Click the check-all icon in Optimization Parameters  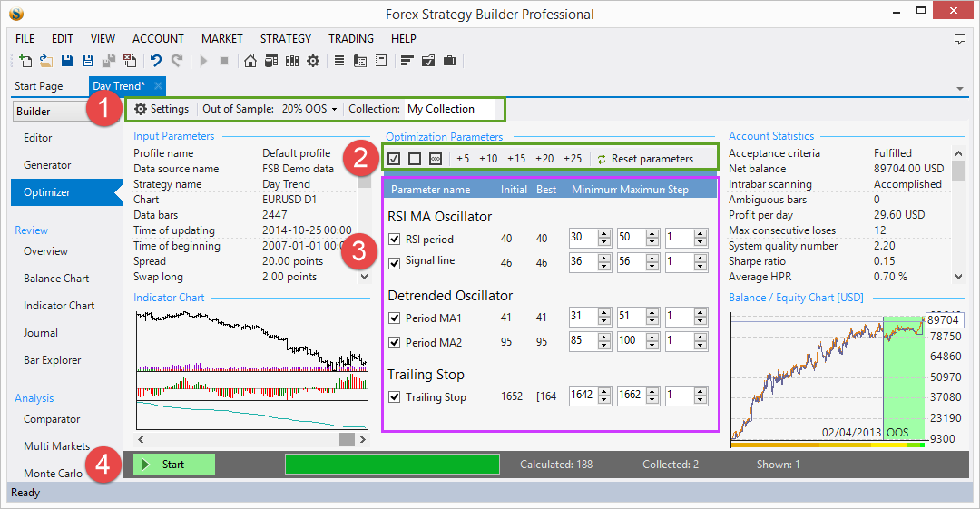coord(394,159)
